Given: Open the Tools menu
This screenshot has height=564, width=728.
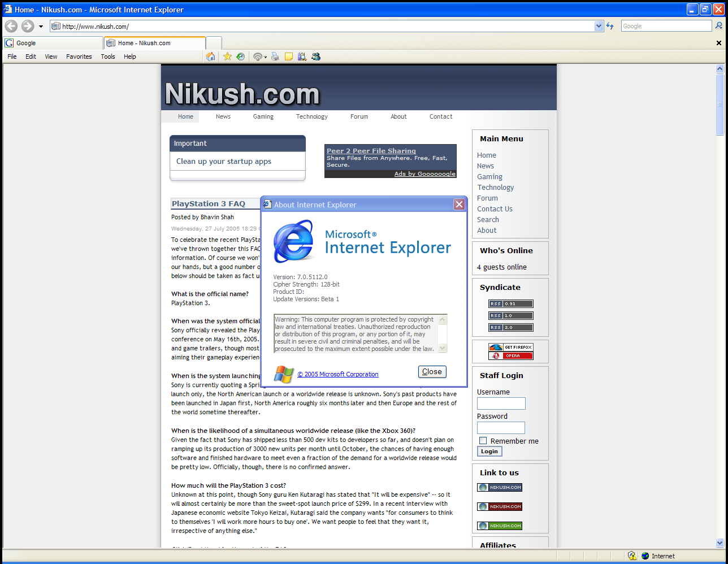Looking at the screenshot, I should 108,57.
